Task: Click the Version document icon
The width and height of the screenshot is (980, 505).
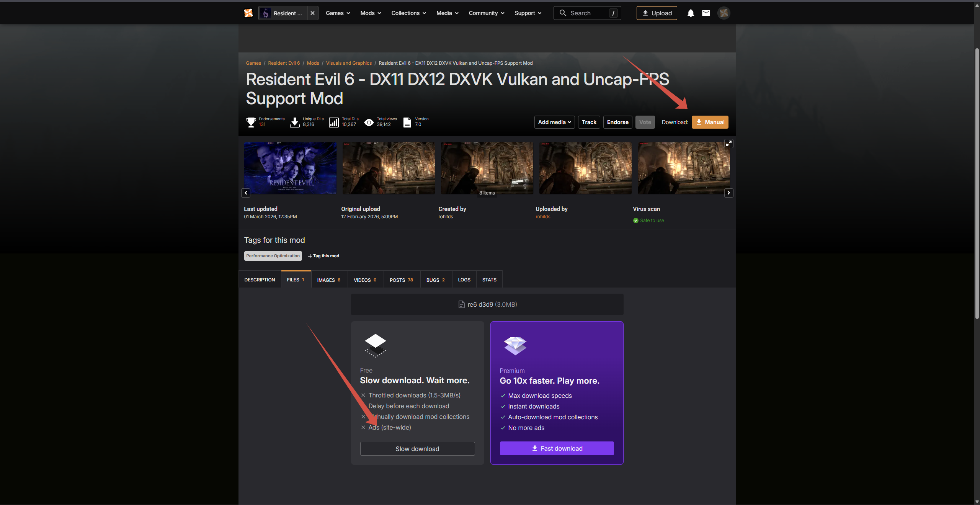Action: tap(407, 122)
